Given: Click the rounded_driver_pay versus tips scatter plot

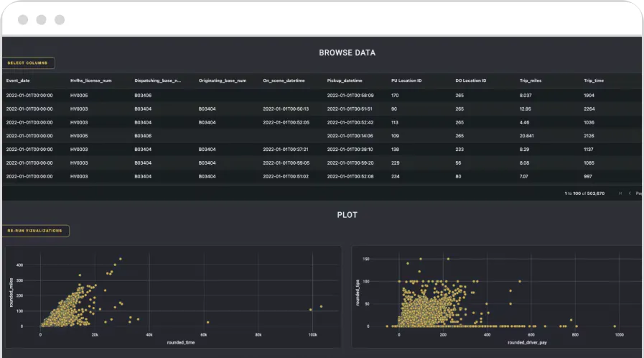Looking at the screenshot, I should coord(497,297).
